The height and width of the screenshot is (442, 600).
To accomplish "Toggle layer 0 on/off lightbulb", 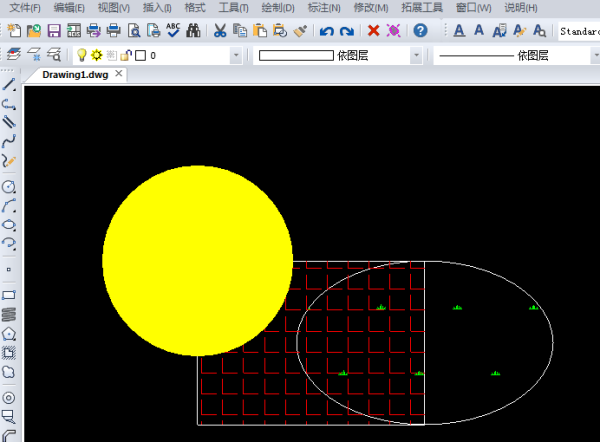I will point(82,55).
